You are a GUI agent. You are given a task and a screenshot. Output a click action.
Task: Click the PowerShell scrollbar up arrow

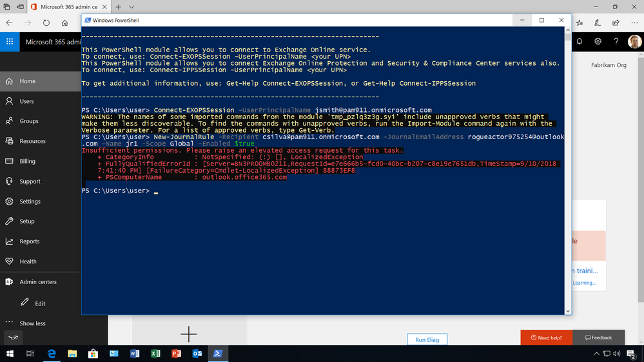coord(568,30)
